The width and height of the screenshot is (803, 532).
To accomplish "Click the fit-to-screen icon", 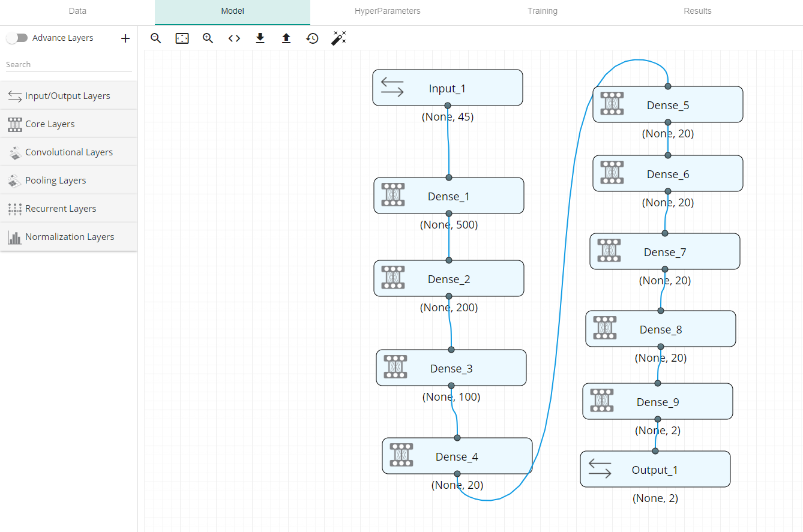I will click(182, 38).
